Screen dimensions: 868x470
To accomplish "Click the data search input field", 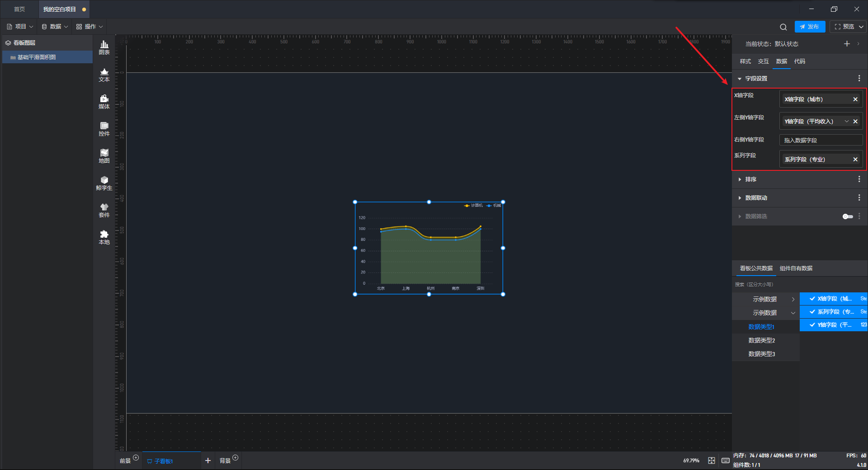I will 799,285.
